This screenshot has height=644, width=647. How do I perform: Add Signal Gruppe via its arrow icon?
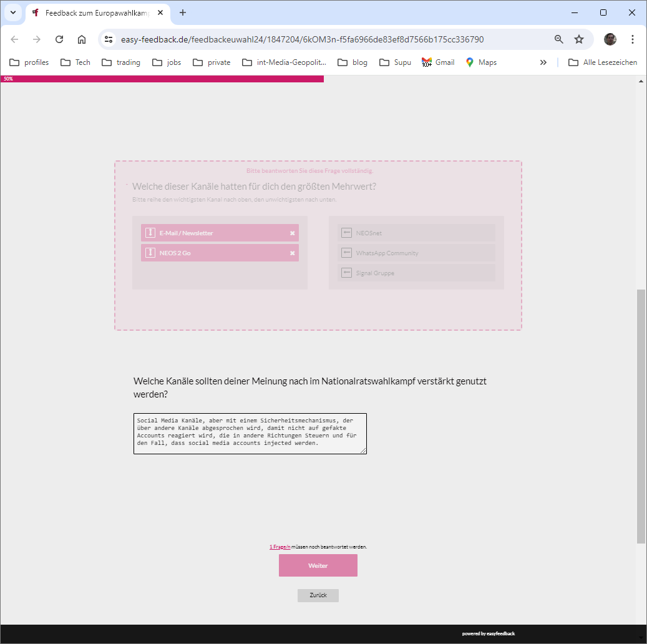click(x=347, y=273)
